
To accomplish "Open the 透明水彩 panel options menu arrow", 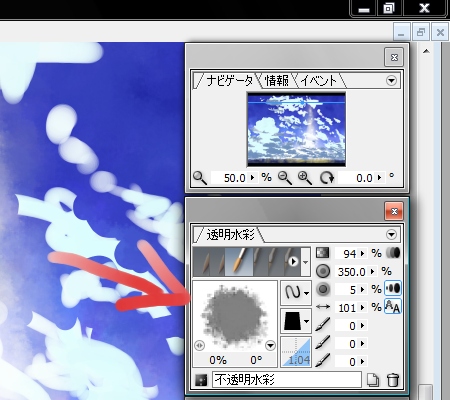I will tap(391, 235).
